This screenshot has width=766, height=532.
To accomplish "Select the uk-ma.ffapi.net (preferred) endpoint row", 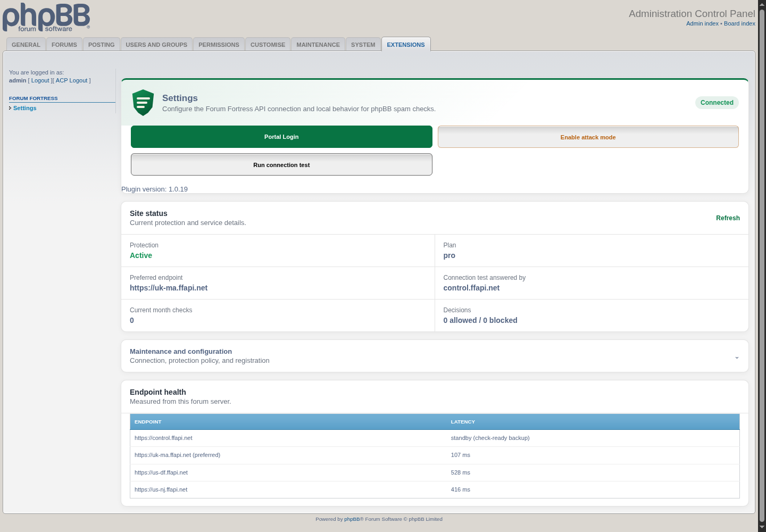I will pos(435,455).
